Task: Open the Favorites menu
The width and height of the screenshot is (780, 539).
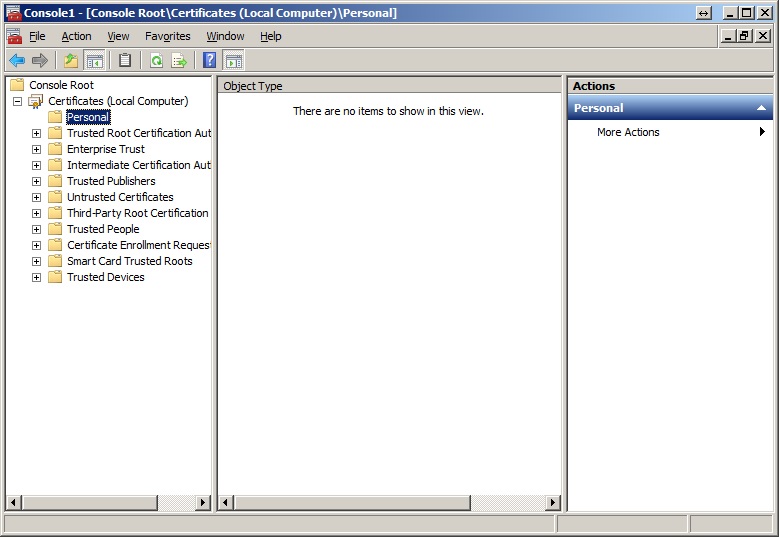Action: coord(168,36)
